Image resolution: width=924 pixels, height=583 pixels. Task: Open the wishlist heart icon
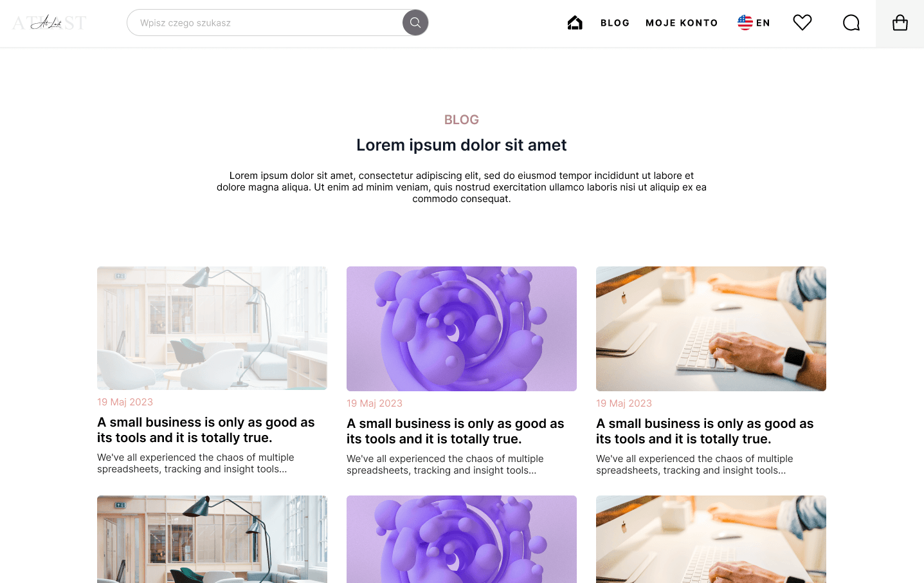coord(802,23)
